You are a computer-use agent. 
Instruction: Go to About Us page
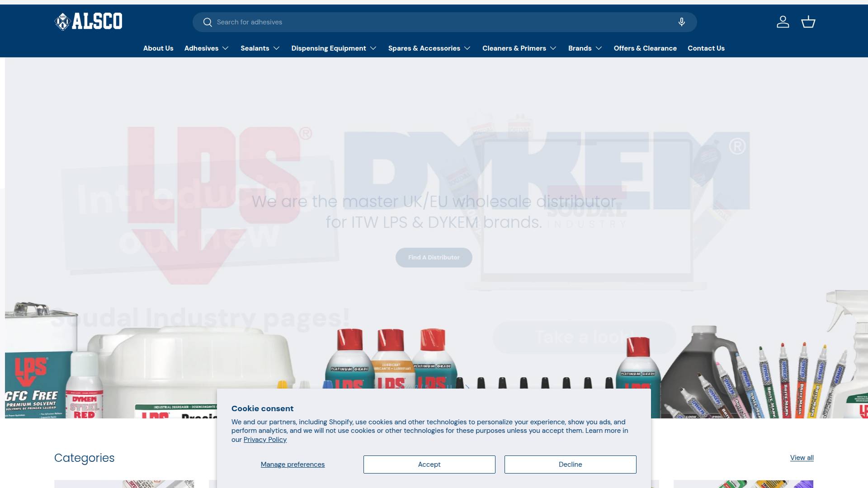pyautogui.click(x=158, y=48)
